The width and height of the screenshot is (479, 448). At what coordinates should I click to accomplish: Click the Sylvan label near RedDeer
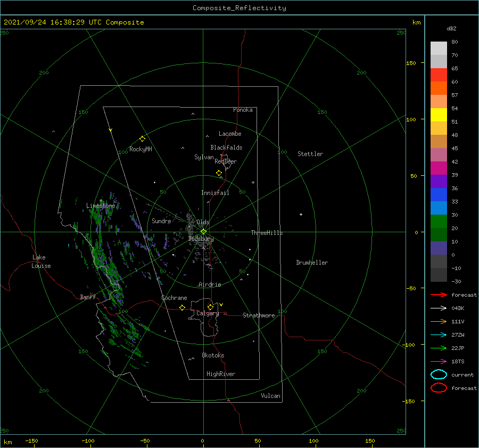[204, 157]
